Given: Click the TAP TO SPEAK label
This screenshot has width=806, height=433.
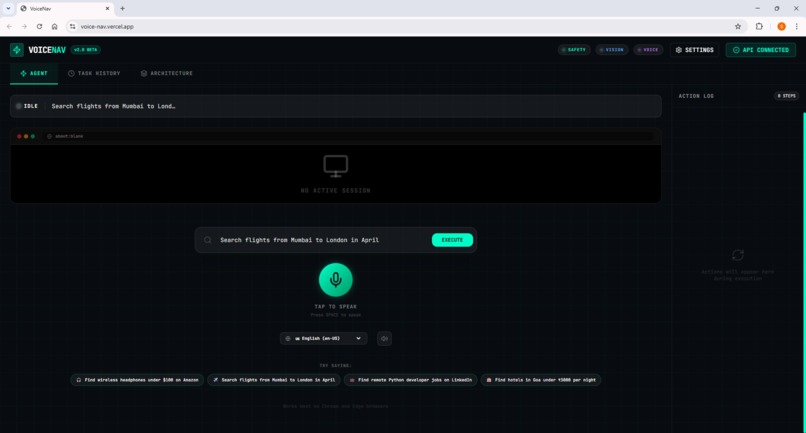Looking at the screenshot, I should click(x=336, y=306).
